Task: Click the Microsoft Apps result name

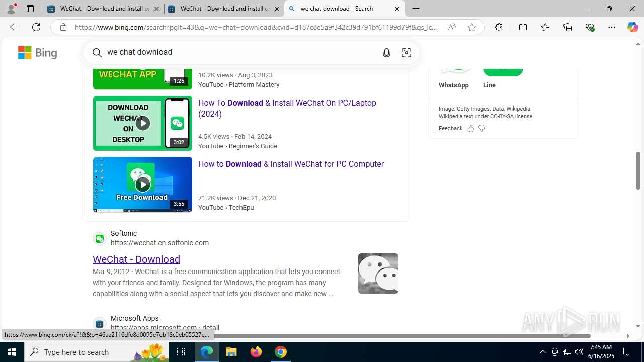Action: (135, 318)
